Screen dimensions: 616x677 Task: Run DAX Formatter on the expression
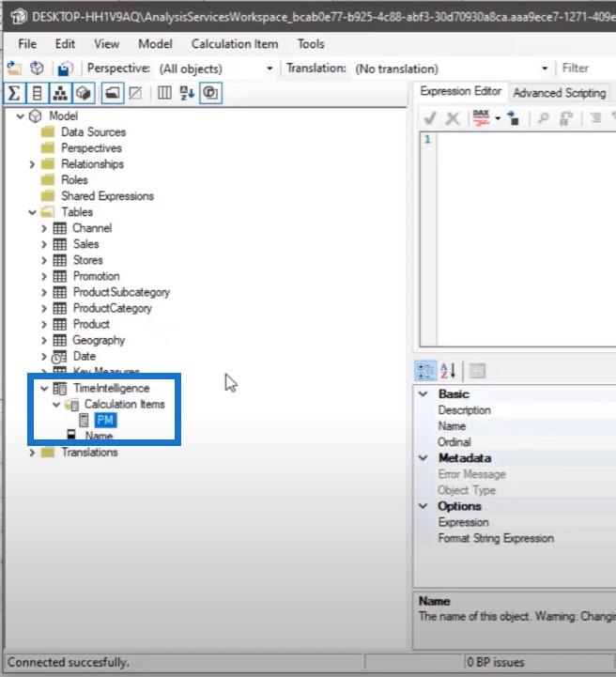coord(482,118)
